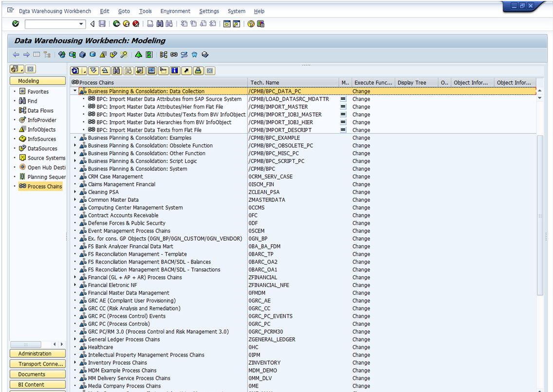Click the BI Content button
Screen dimensions: 553x392
pyautogui.click(x=37, y=385)
